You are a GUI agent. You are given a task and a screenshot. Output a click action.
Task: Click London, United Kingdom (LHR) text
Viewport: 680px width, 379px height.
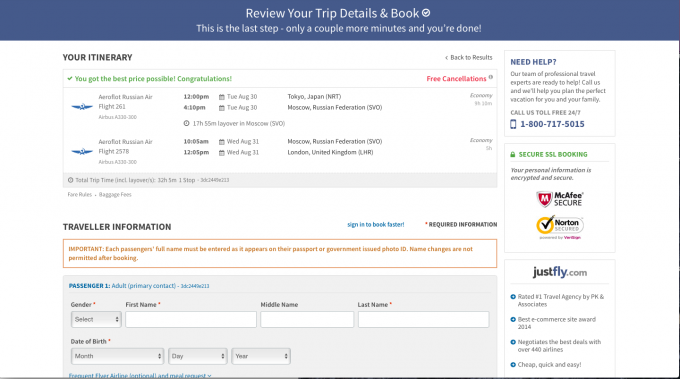(x=330, y=153)
